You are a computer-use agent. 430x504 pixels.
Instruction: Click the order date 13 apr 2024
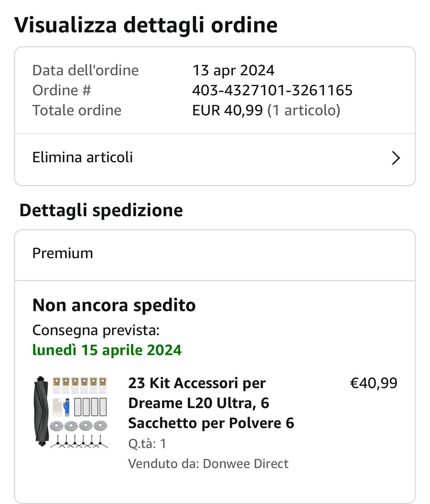coord(233,70)
